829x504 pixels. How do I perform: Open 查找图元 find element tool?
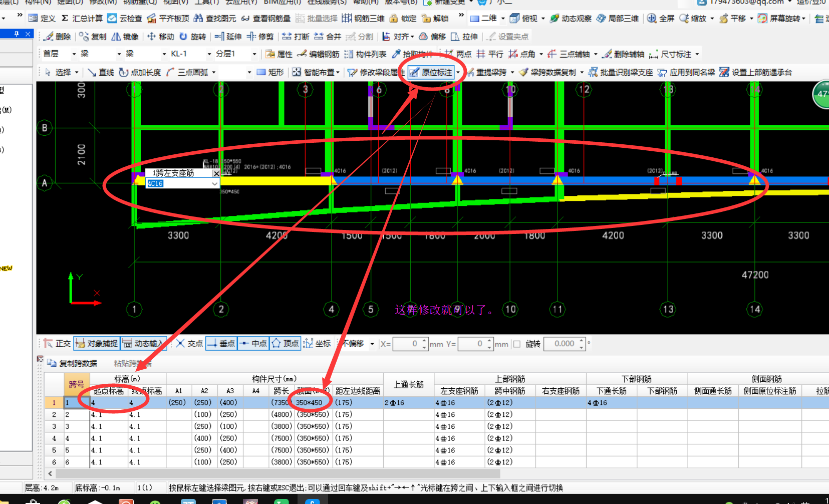[215, 19]
